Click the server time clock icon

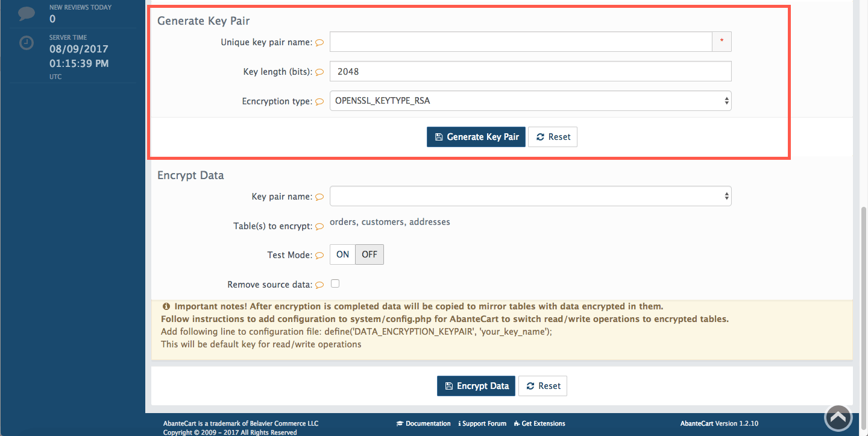click(x=27, y=43)
